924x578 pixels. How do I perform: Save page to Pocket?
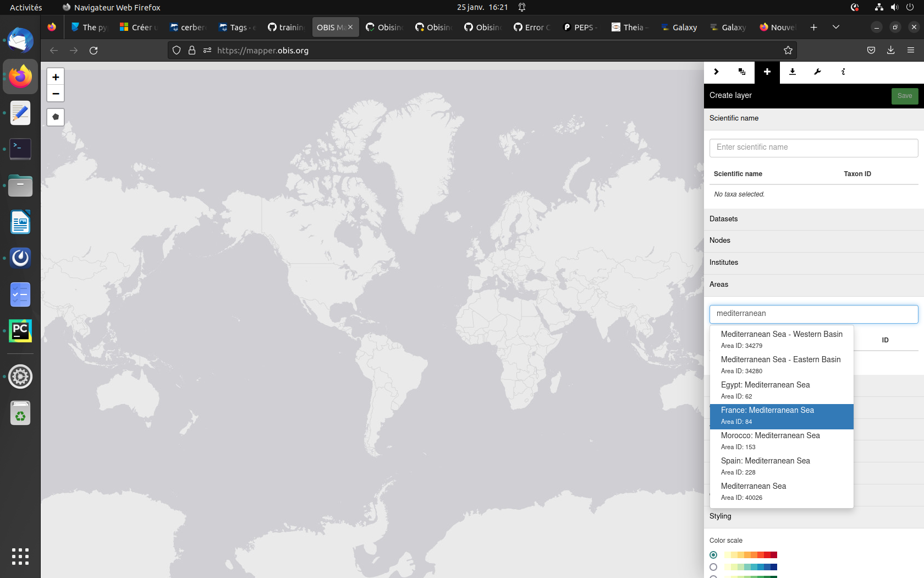coord(871,51)
